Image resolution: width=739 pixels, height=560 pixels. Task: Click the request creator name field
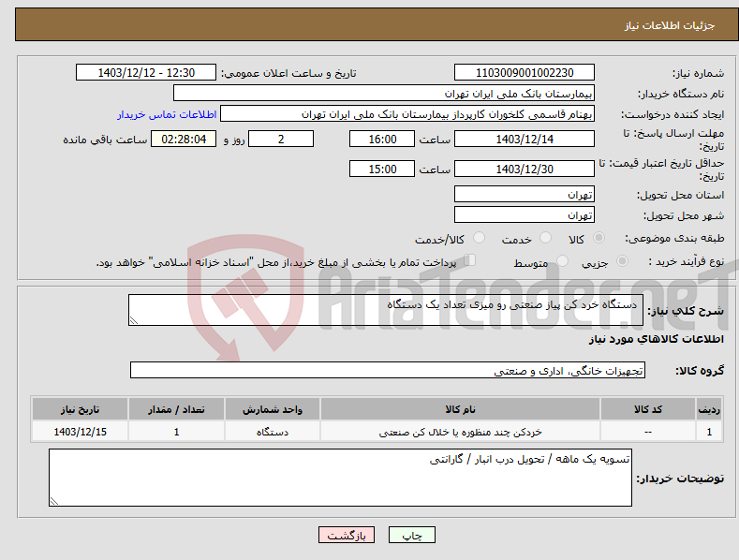click(x=407, y=114)
